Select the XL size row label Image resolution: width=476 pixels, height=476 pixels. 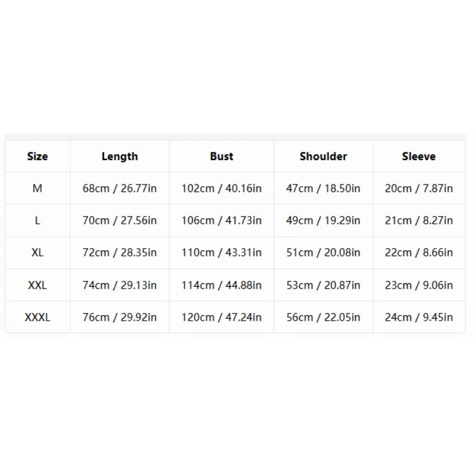pos(37,252)
